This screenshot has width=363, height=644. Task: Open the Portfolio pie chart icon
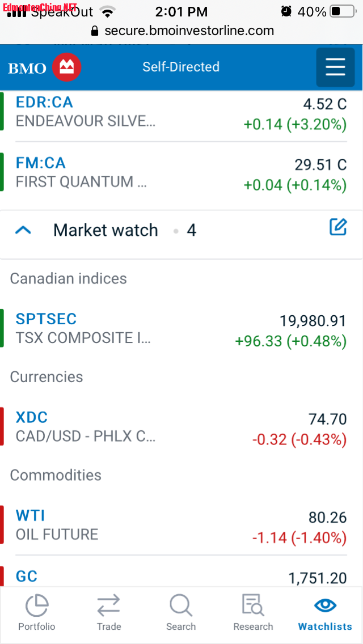click(37, 605)
